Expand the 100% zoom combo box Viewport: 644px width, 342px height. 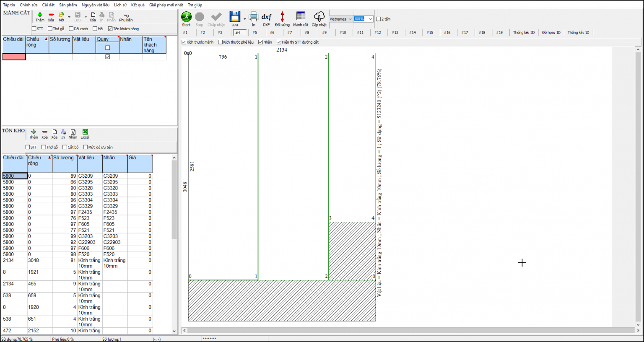coord(370,19)
